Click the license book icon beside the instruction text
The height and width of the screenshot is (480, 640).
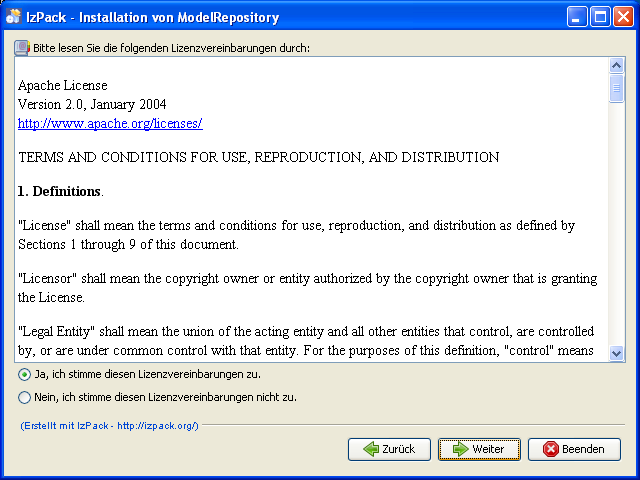22,48
